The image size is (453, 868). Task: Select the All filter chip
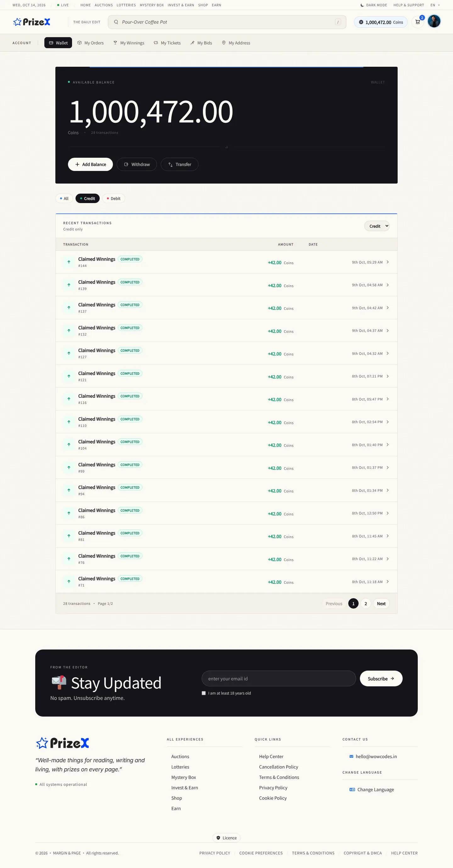click(x=64, y=198)
